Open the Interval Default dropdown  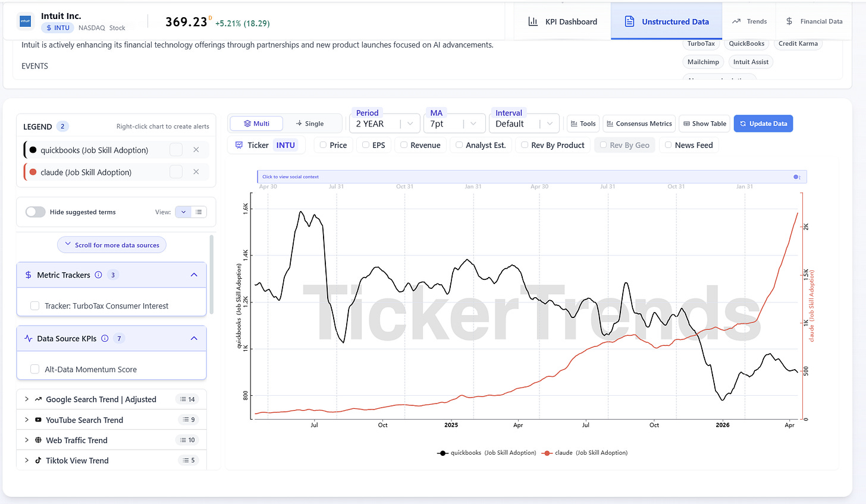click(524, 124)
